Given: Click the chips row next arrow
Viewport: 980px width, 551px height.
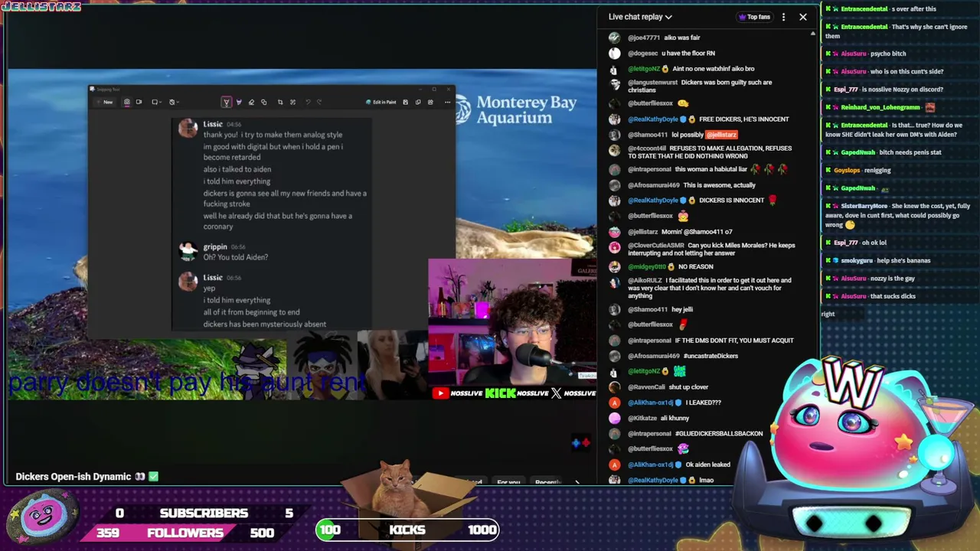Looking at the screenshot, I should [x=577, y=482].
